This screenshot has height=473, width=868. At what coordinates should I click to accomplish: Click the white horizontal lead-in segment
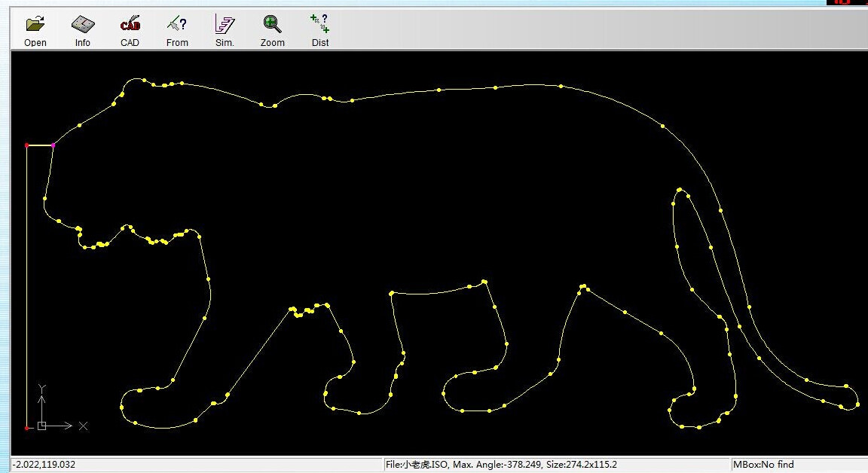click(x=39, y=145)
